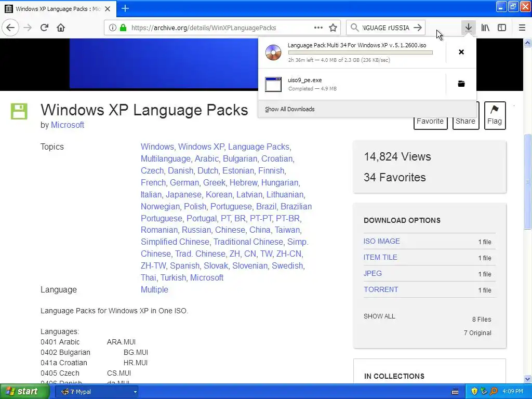Click the 8 Files count

coord(482,320)
